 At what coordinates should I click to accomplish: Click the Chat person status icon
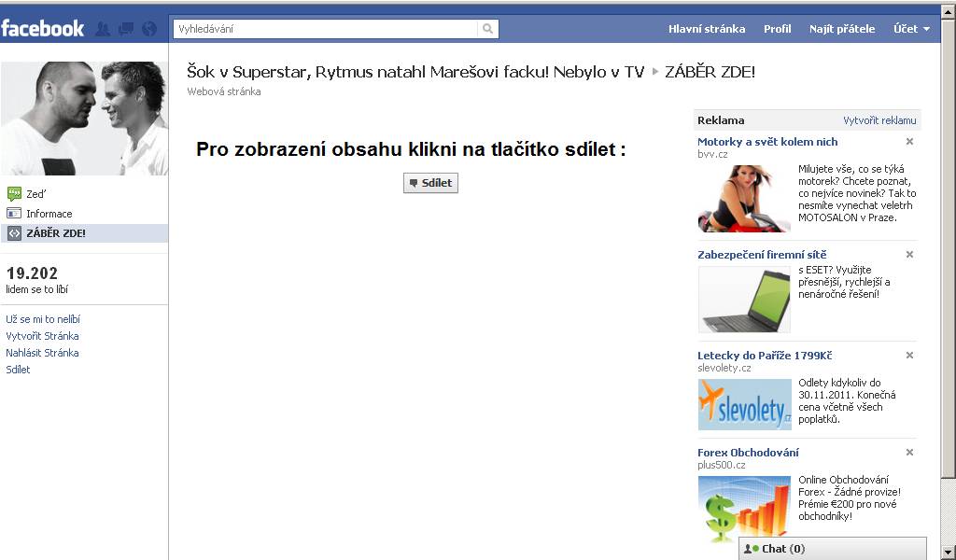[752, 549]
